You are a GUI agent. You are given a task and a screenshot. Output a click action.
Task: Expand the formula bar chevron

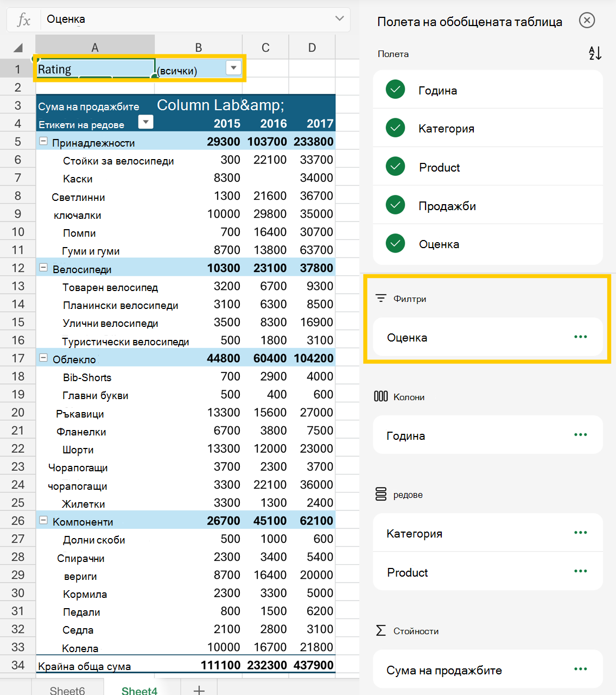[340, 18]
